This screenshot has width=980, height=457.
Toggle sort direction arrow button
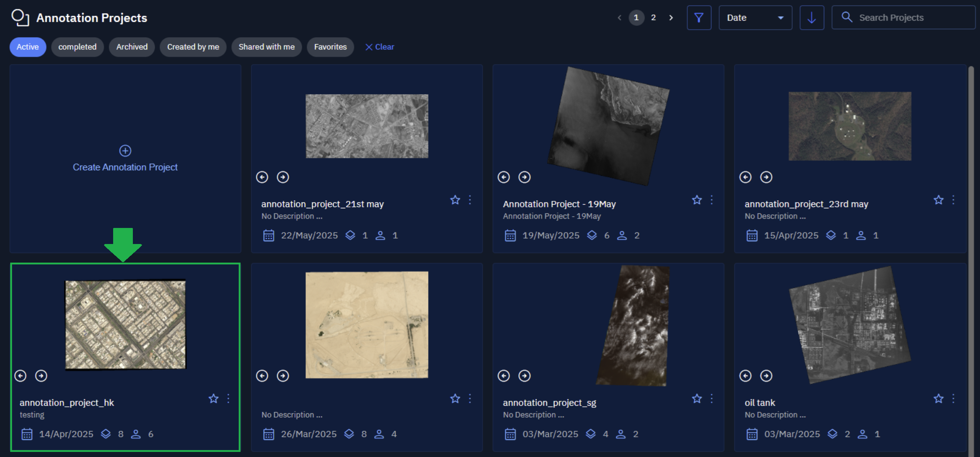pos(811,18)
